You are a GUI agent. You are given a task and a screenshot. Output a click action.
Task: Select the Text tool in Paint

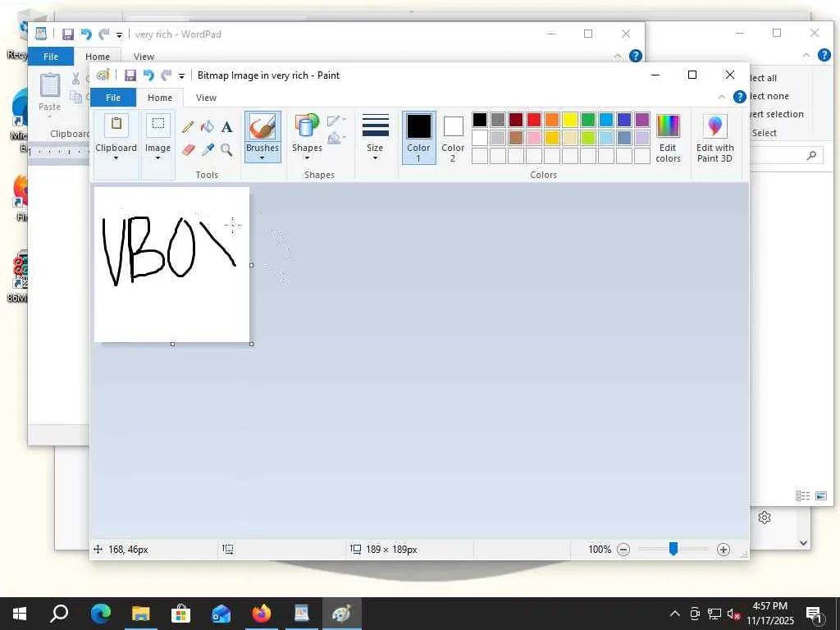(x=226, y=127)
